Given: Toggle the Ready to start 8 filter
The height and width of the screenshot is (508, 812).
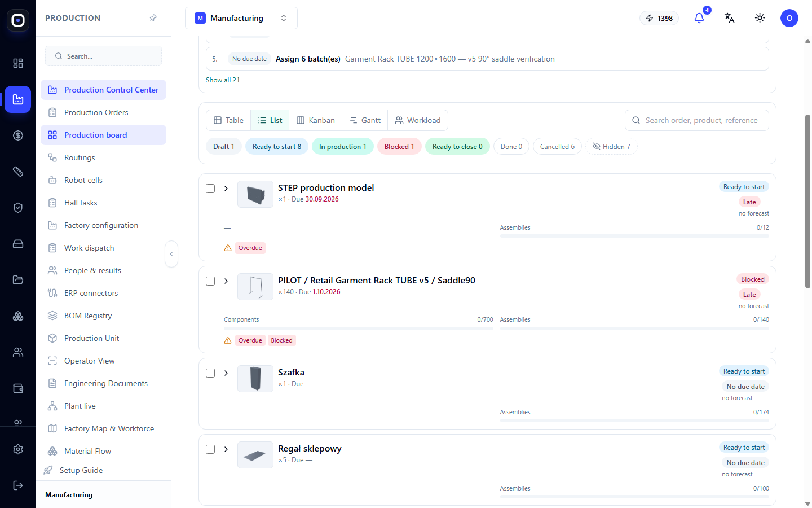Looking at the screenshot, I should [277, 147].
